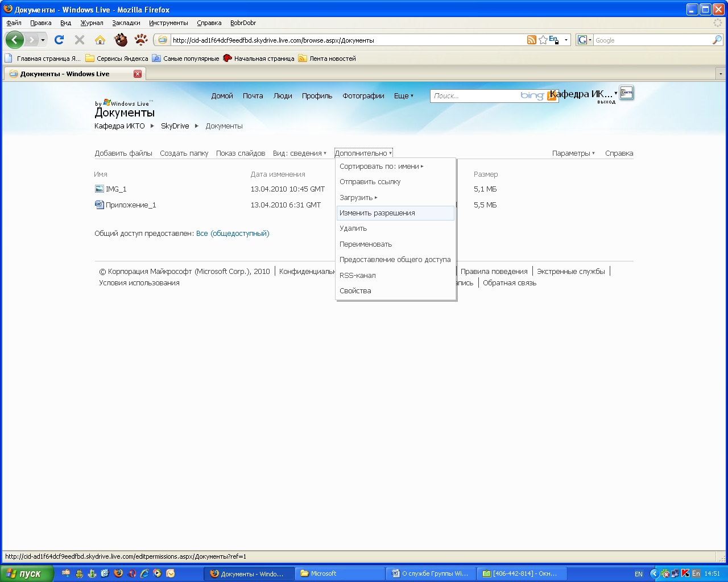Click in the Google search box
Viewport: 728px width, 582px height.
(x=652, y=40)
